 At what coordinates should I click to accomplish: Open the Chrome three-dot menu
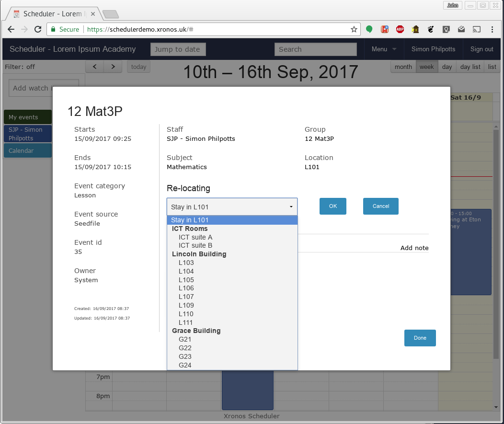pyautogui.click(x=492, y=29)
